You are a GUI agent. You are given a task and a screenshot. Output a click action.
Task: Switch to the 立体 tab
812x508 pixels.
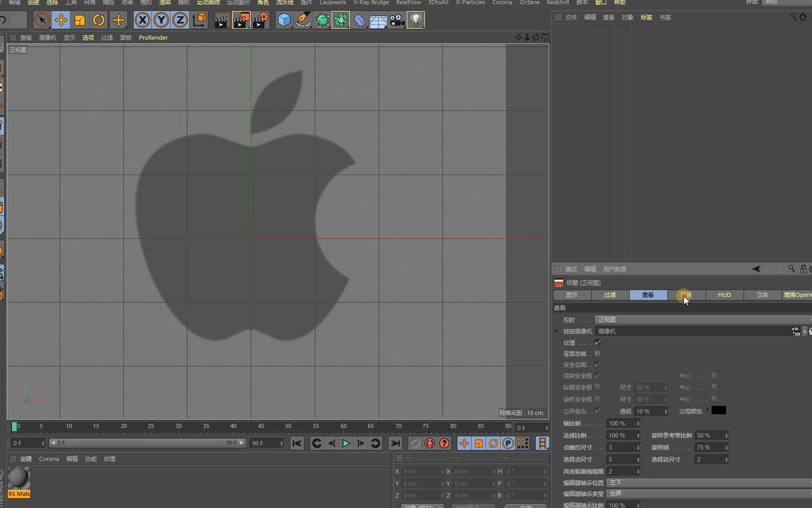(x=762, y=295)
